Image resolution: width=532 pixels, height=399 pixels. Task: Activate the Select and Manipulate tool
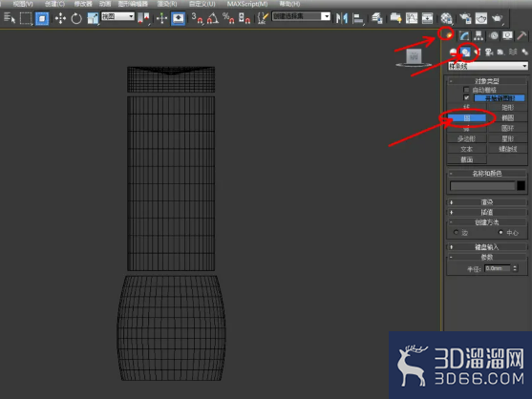[161, 18]
